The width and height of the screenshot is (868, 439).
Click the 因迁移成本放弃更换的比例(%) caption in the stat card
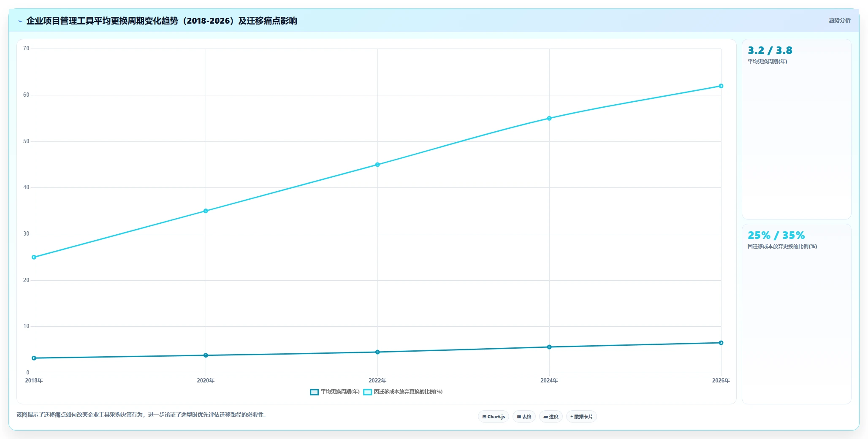[x=782, y=247]
